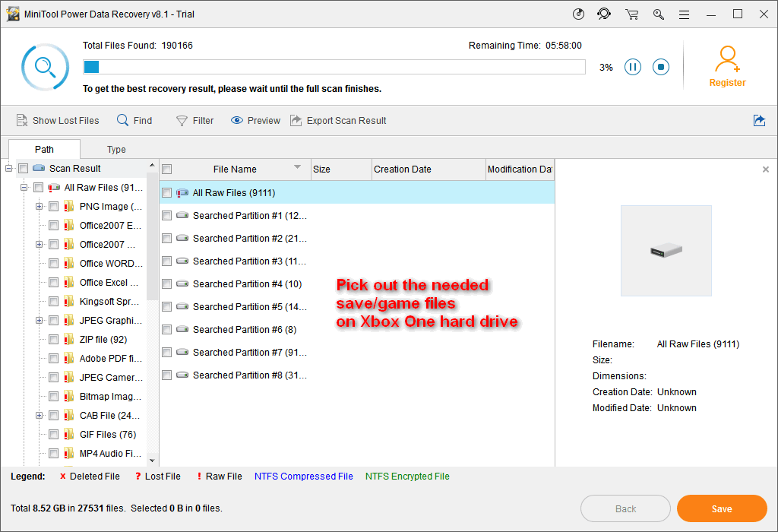The image size is (778, 532).
Task: Stop the scan with the stop button
Action: (661, 67)
